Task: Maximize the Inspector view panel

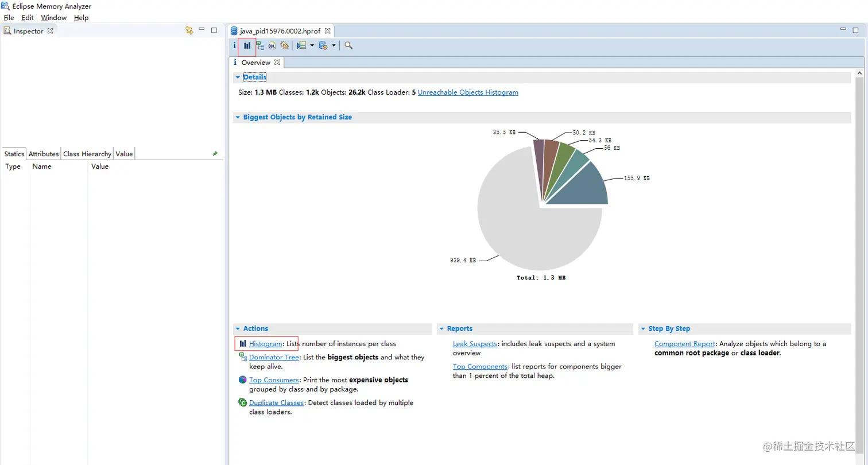Action: click(x=214, y=30)
